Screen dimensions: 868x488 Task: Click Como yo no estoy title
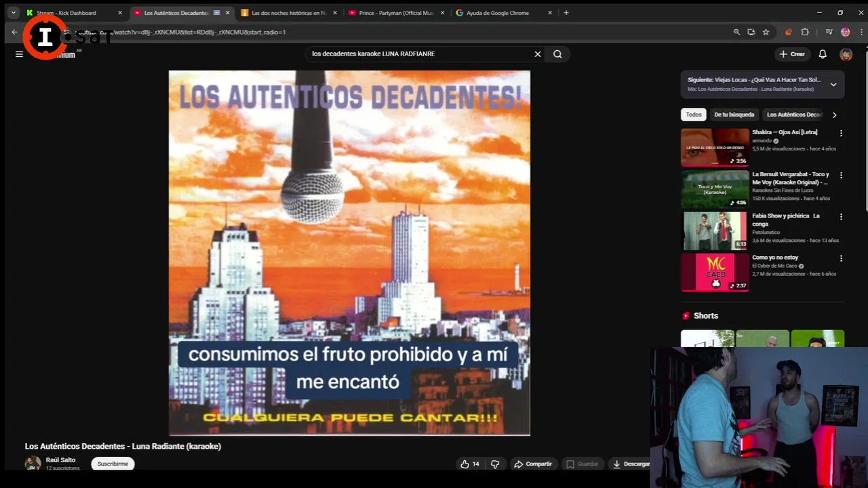coord(775,258)
